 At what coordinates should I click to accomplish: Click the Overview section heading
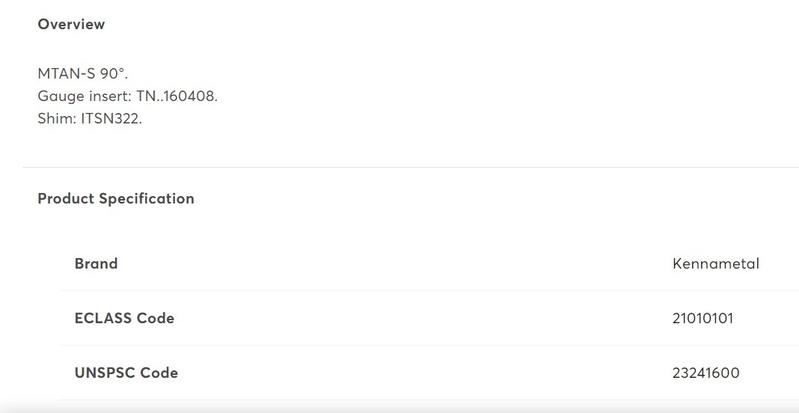pyautogui.click(x=71, y=24)
